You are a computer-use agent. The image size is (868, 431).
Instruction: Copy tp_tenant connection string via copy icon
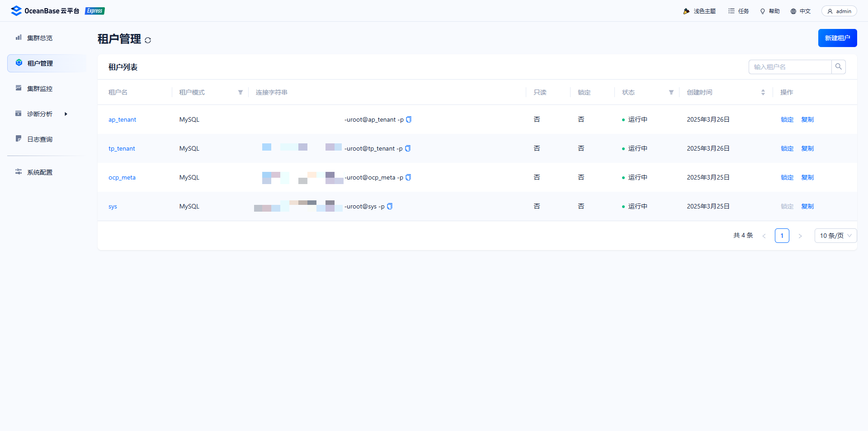(408, 148)
